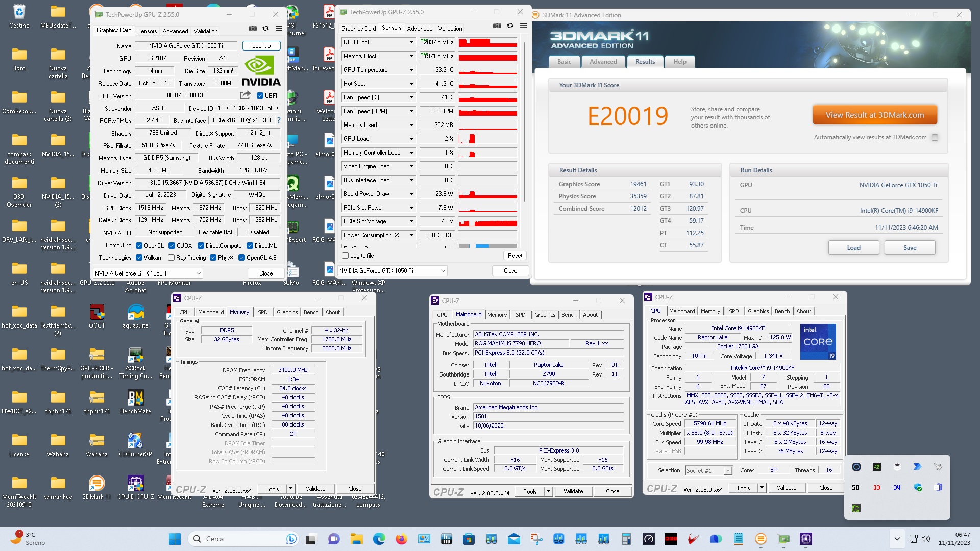Open the aquasuite desktop icon
980x551 pixels.
(x=135, y=316)
